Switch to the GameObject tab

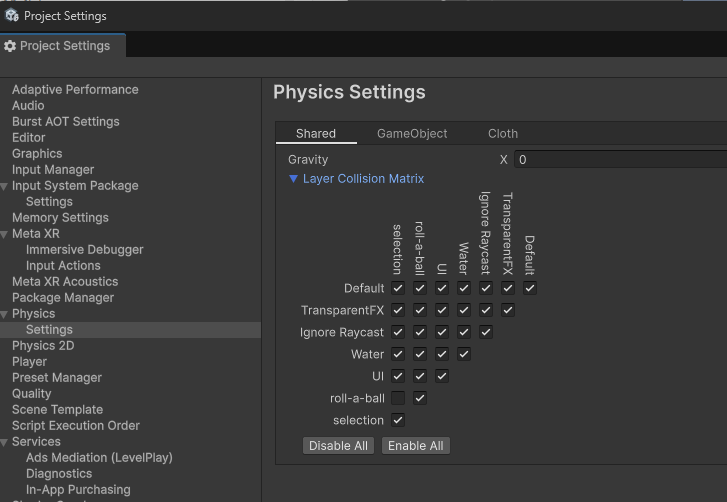click(412, 133)
